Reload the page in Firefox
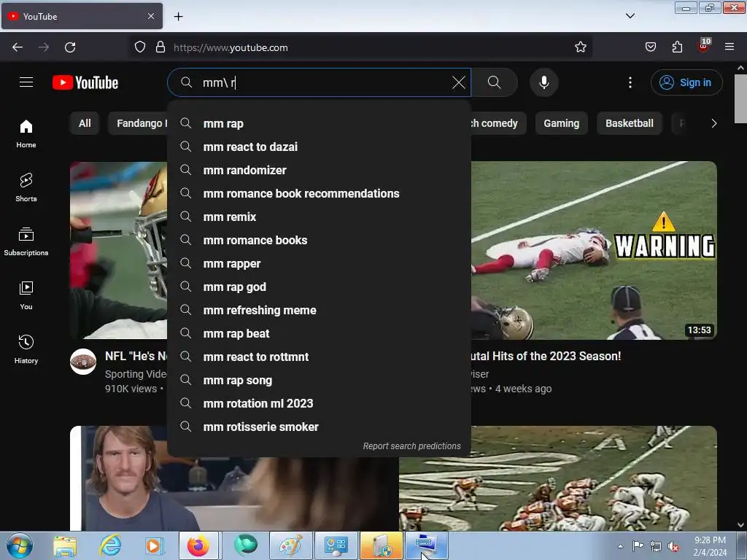This screenshot has width=747, height=560. [x=70, y=47]
